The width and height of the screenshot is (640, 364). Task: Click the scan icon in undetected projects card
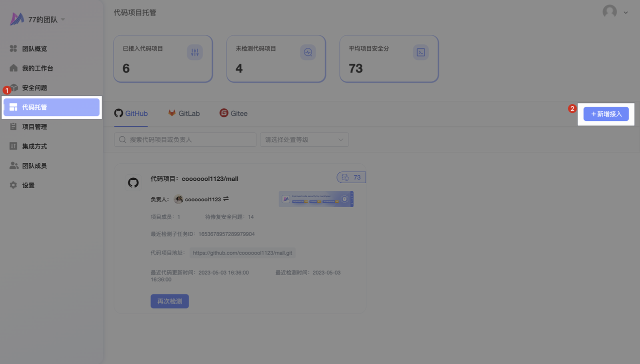308,52
